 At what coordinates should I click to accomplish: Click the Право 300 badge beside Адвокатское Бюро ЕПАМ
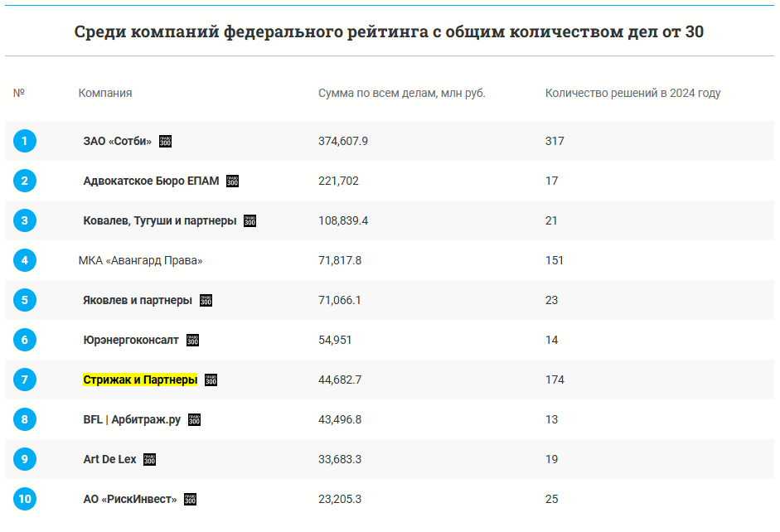[x=232, y=181]
